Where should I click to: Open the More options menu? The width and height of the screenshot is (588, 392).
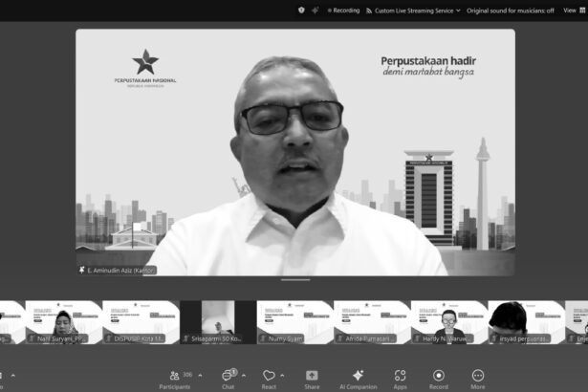(477, 377)
